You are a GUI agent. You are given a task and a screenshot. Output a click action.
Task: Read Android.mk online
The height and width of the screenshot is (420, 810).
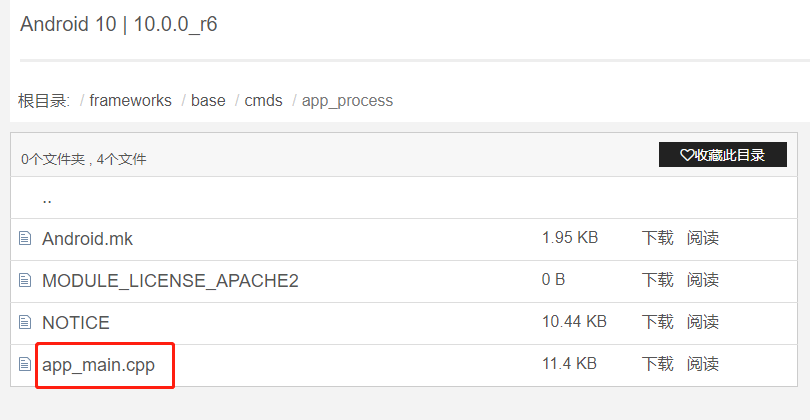[703, 238]
